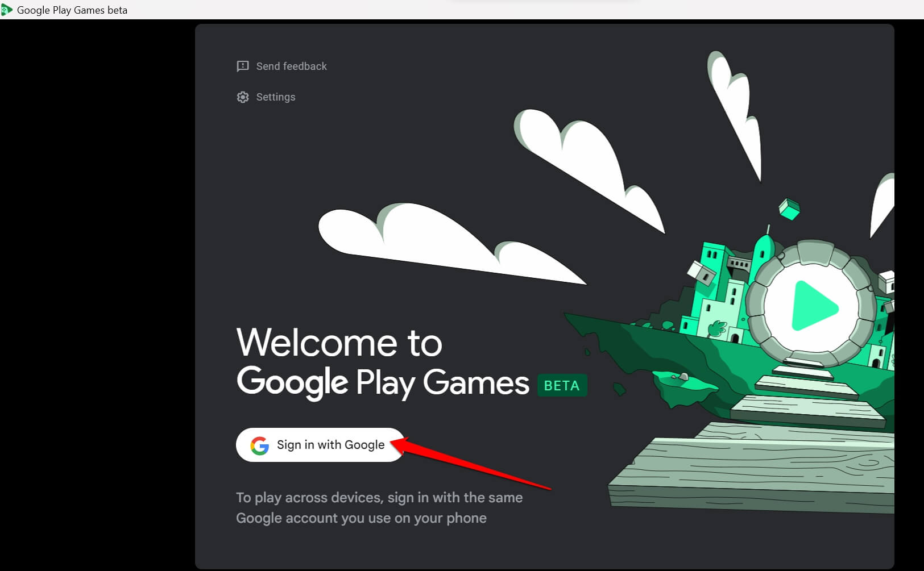Click the "Google Play Games" title text

pos(382,382)
